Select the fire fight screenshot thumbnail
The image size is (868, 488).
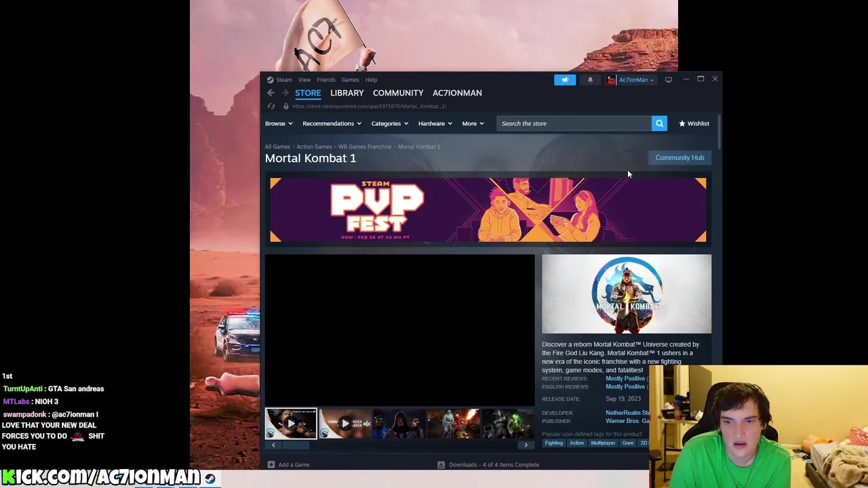coord(454,424)
